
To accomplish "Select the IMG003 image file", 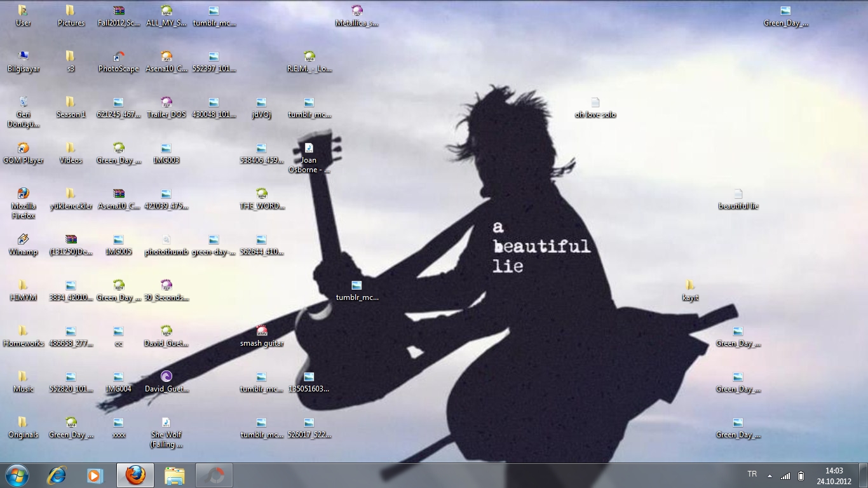I will (166, 153).
